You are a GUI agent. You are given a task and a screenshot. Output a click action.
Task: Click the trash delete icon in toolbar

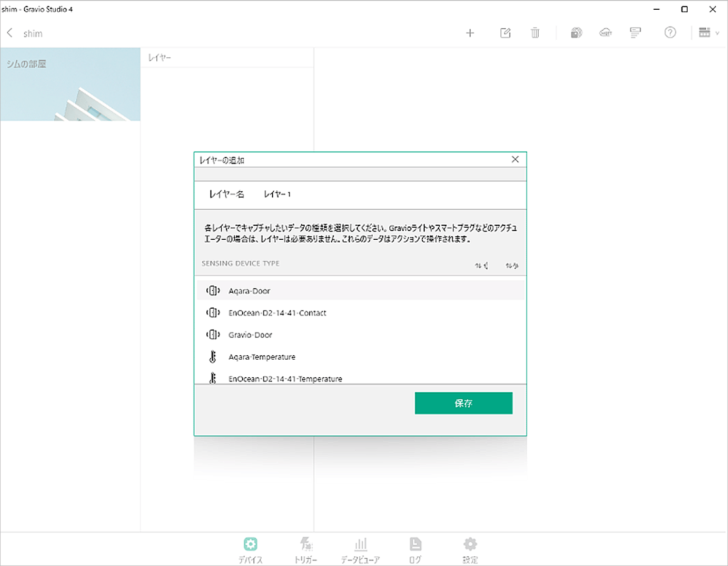(x=535, y=33)
